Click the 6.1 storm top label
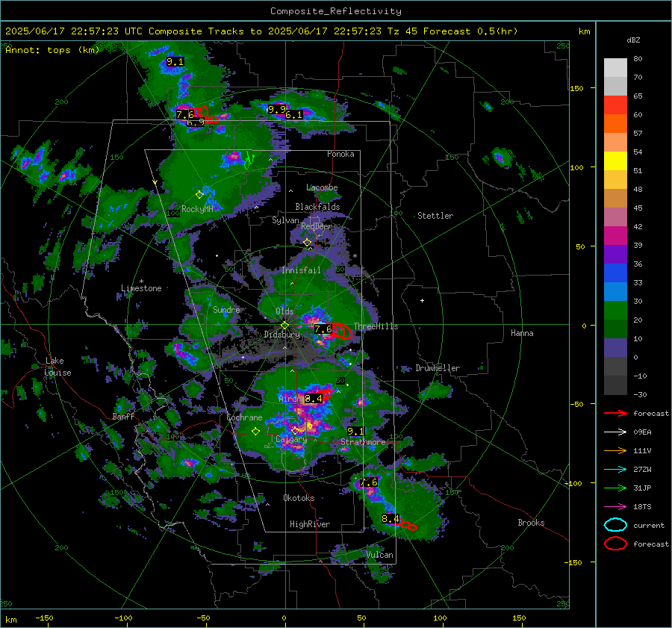The image size is (672, 628). (294, 115)
